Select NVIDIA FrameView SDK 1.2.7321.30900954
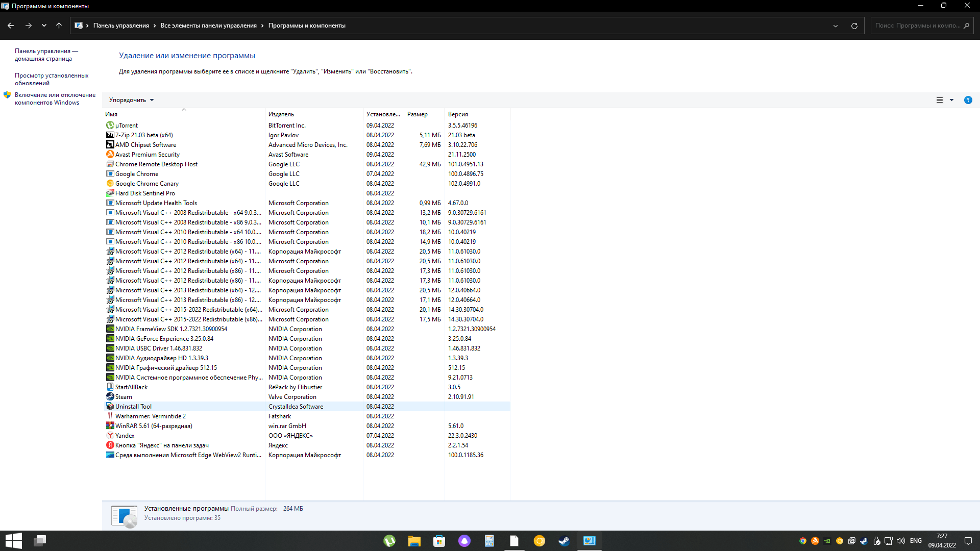 (306, 329)
